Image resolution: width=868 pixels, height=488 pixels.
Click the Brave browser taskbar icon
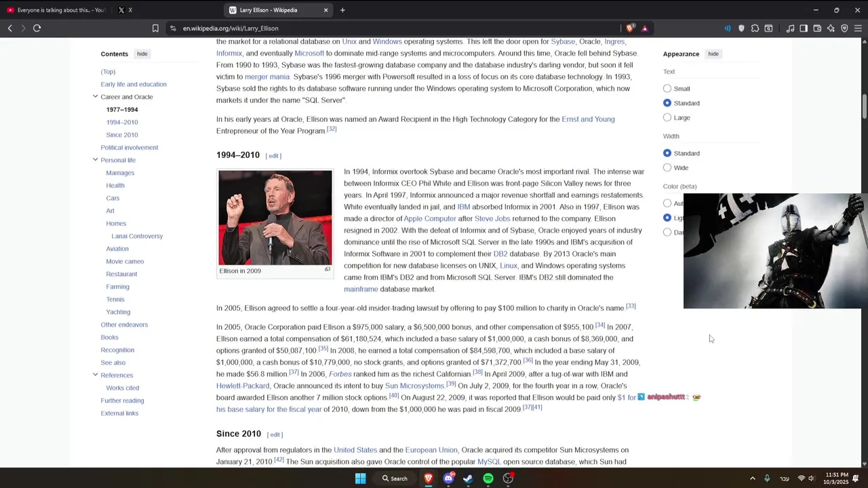point(429,479)
